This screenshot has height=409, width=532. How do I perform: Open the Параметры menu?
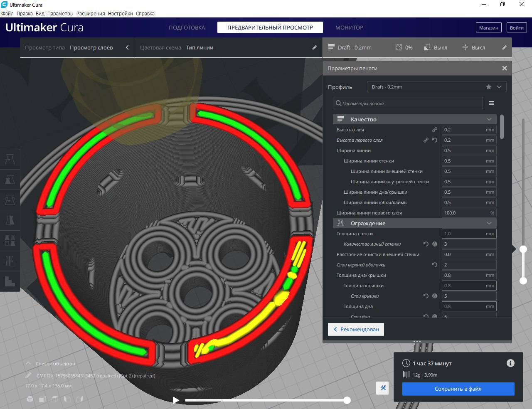pos(60,13)
